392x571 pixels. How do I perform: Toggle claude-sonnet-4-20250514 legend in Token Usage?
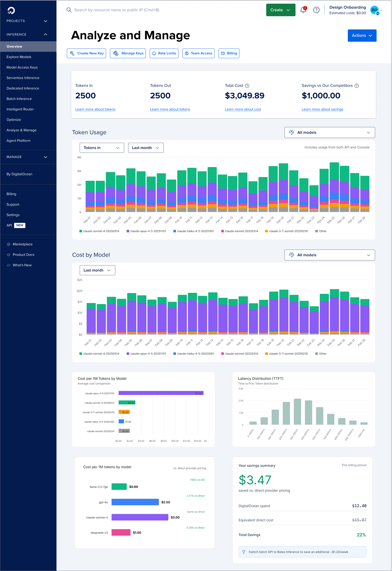pos(99,231)
